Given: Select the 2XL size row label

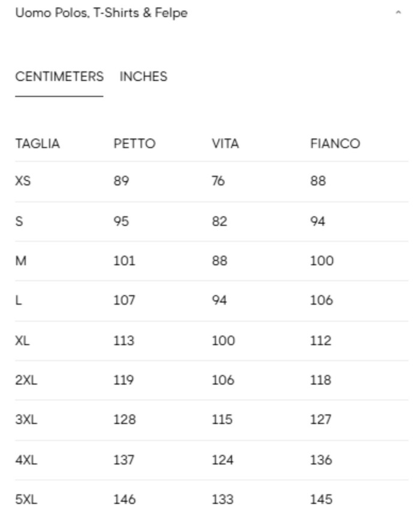Looking at the screenshot, I should click(x=26, y=380).
